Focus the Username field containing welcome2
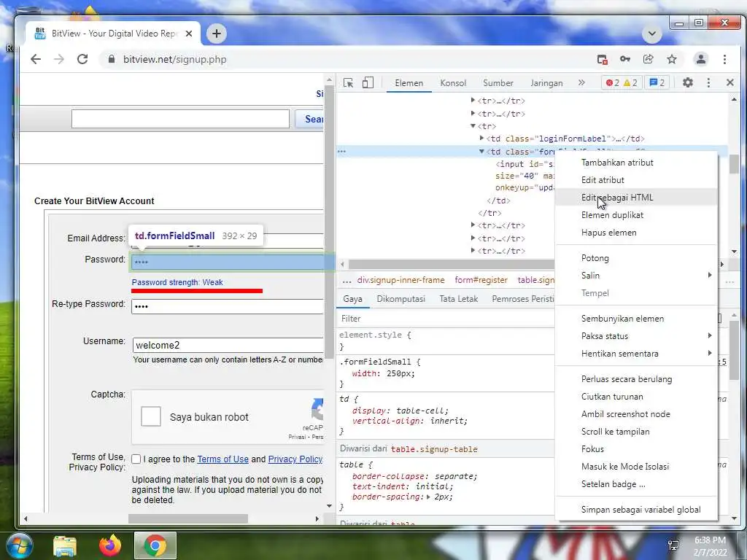The height and width of the screenshot is (560, 747). (228, 345)
